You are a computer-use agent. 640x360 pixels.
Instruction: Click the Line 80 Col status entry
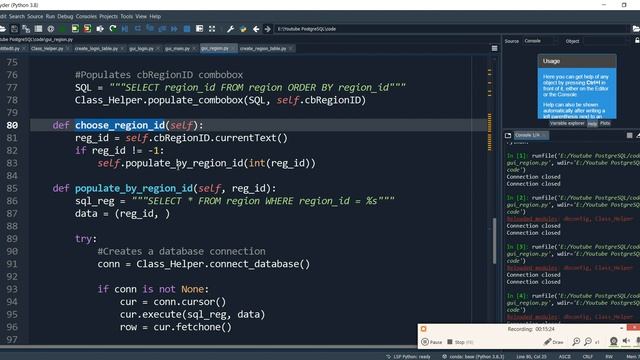coord(531,357)
